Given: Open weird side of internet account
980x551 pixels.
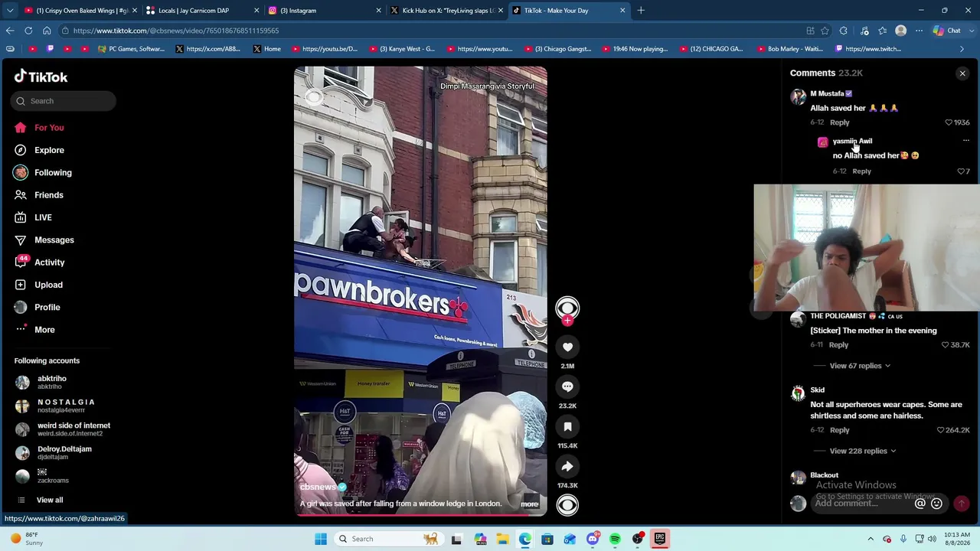Looking at the screenshot, I should pos(73,429).
